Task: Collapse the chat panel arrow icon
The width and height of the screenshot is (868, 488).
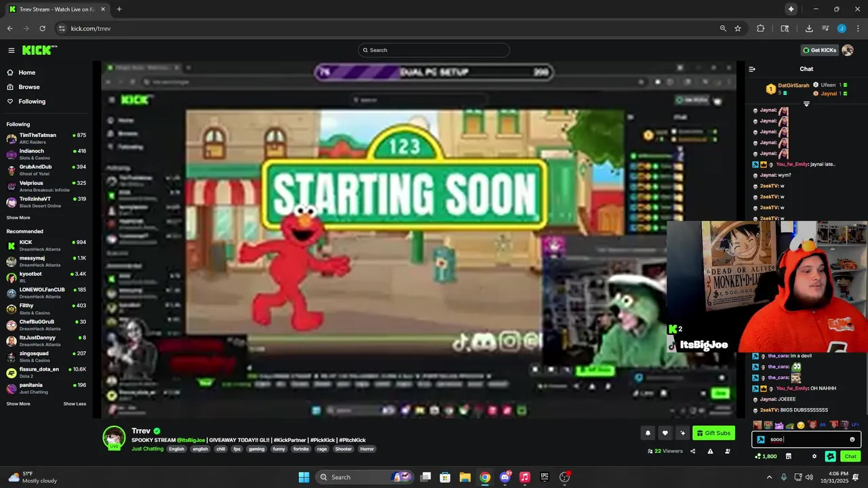Action: tap(752, 69)
